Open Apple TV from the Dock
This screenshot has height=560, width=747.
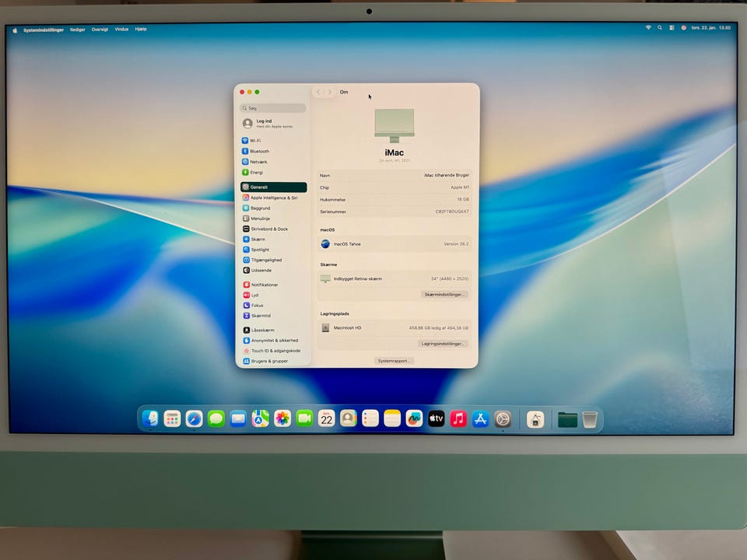tap(436, 418)
